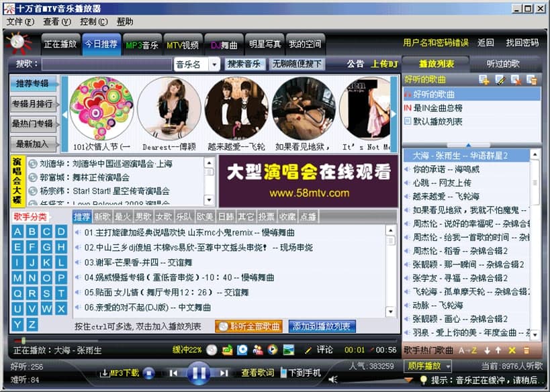The height and width of the screenshot is (392, 550).
Task: Click the edit playlist pencil icon
Action: click(x=500, y=80)
